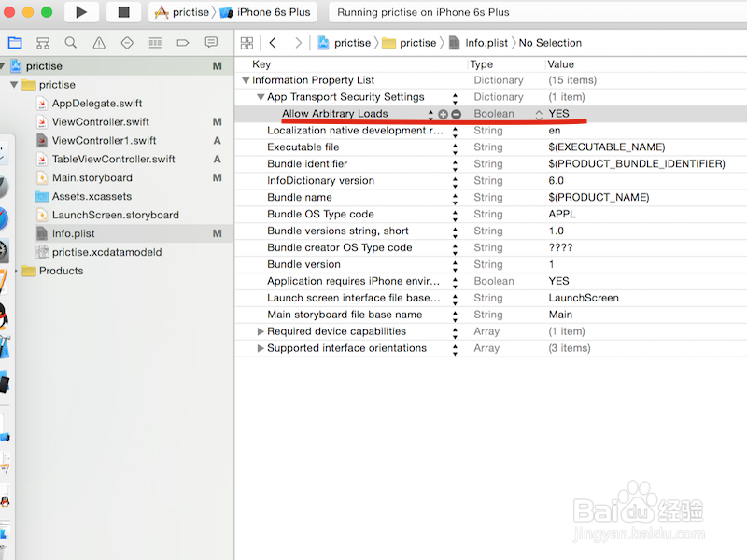
Task: Collapse the prictise group folder
Action: pyautogui.click(x=14, y=85)
